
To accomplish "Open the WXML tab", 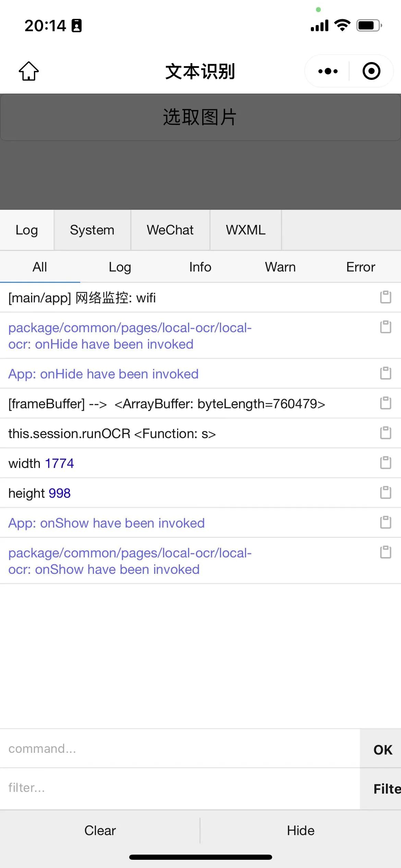I will point(245,230).
